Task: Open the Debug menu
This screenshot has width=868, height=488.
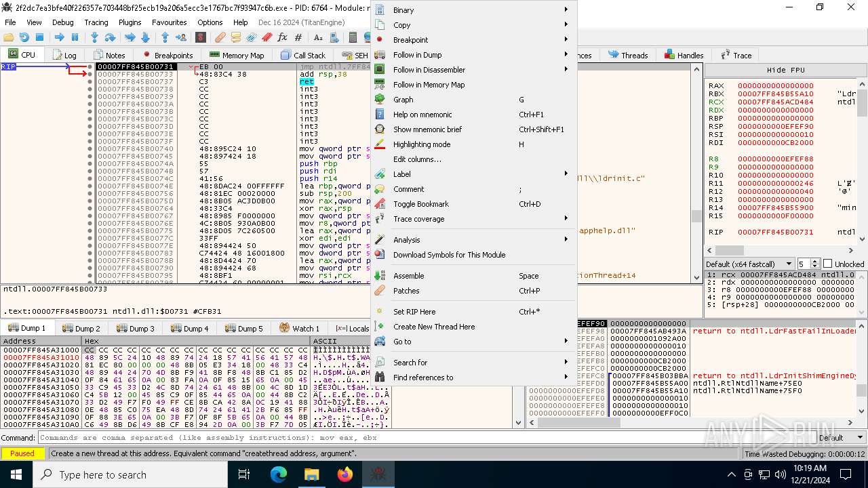Action: pyautogui.click(x=62, y=22)
